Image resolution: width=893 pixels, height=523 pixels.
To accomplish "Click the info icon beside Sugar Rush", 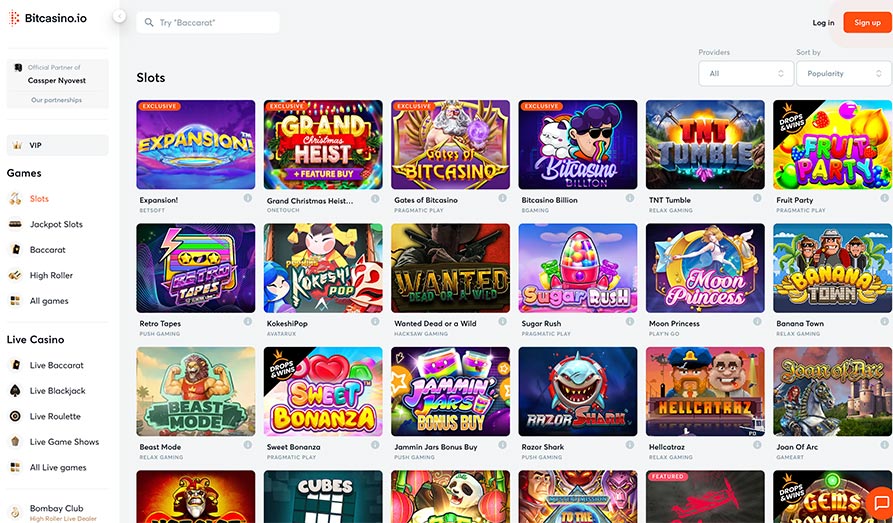I will click(631, 323).
